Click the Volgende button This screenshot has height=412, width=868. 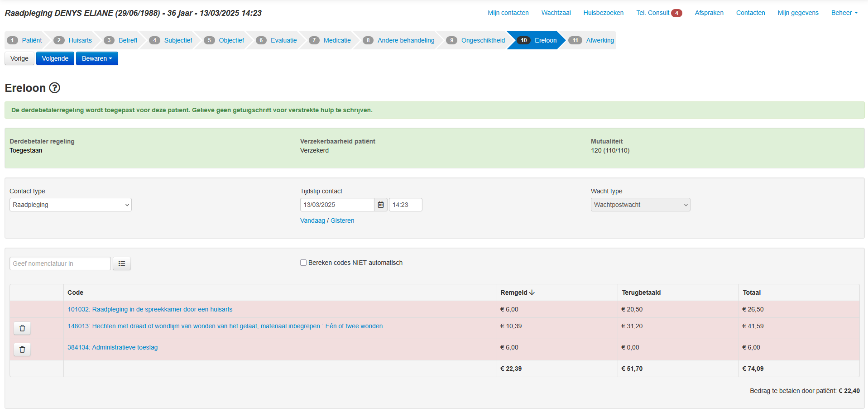(x=55, y=58)
